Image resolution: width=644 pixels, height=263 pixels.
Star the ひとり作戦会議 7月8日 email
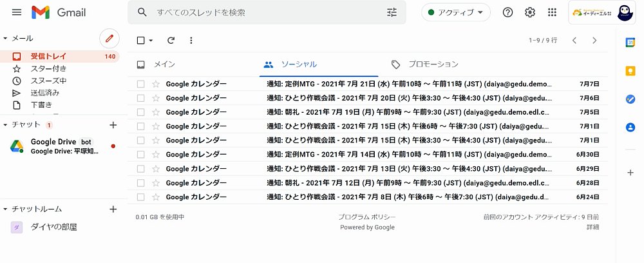[x=156, y=197]
